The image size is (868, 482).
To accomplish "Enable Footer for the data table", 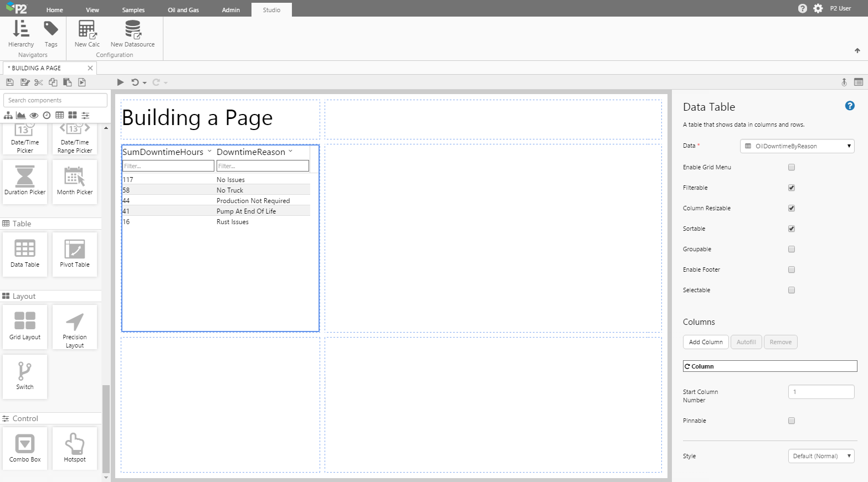I will coord(791,269).
